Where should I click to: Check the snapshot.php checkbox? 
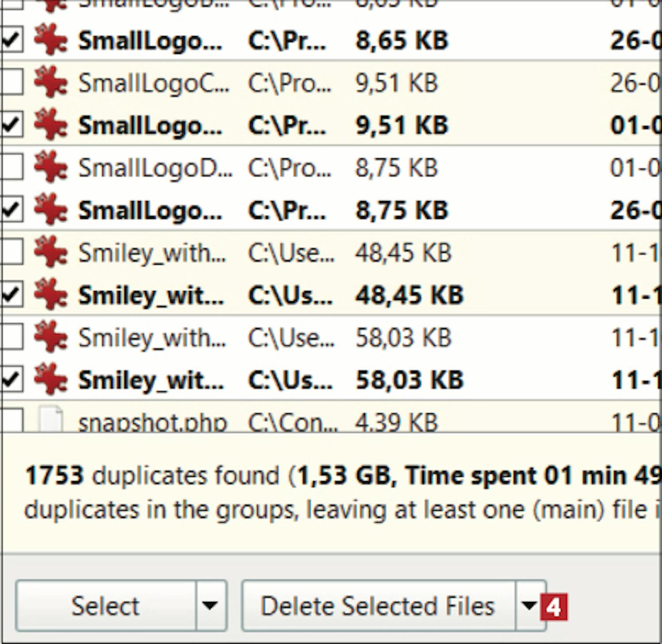pos(11,420)
